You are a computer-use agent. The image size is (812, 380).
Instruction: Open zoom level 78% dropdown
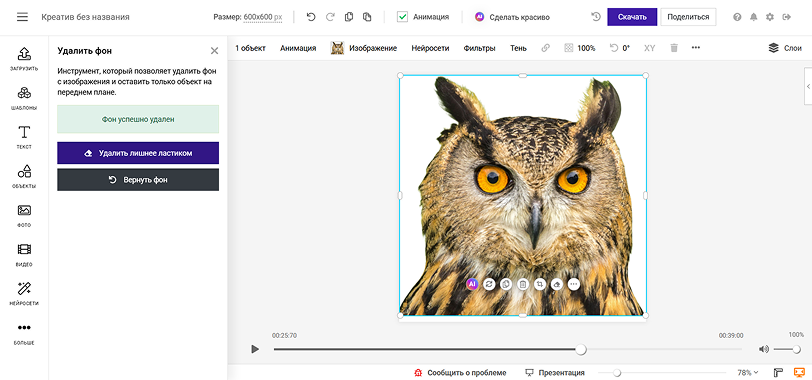pyautogui.click(x=747, y=373)
